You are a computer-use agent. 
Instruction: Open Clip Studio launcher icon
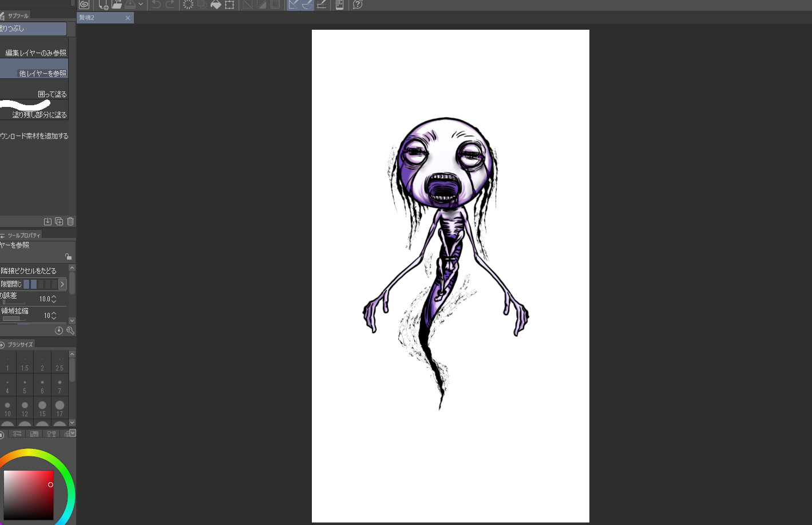(84, 5)
